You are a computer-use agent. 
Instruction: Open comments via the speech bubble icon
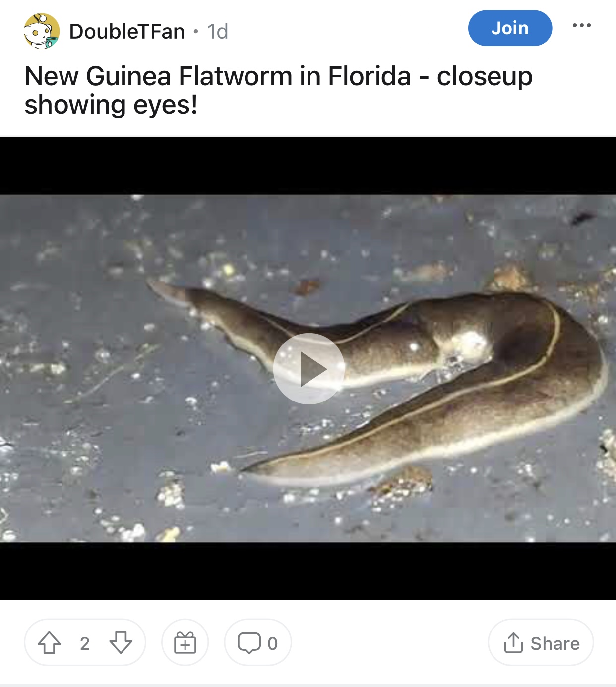pos(249,643)
